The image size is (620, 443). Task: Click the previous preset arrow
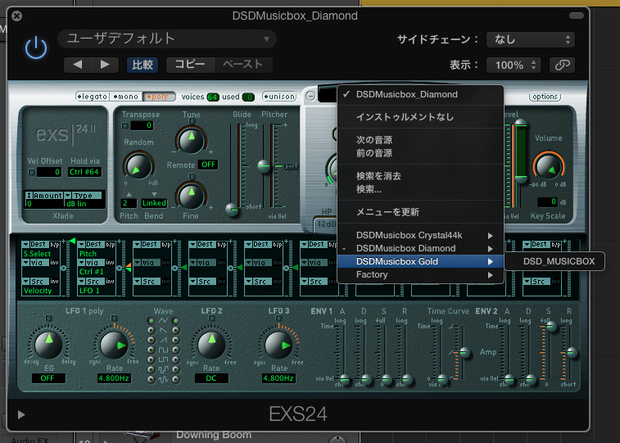[x=78, y=65]
